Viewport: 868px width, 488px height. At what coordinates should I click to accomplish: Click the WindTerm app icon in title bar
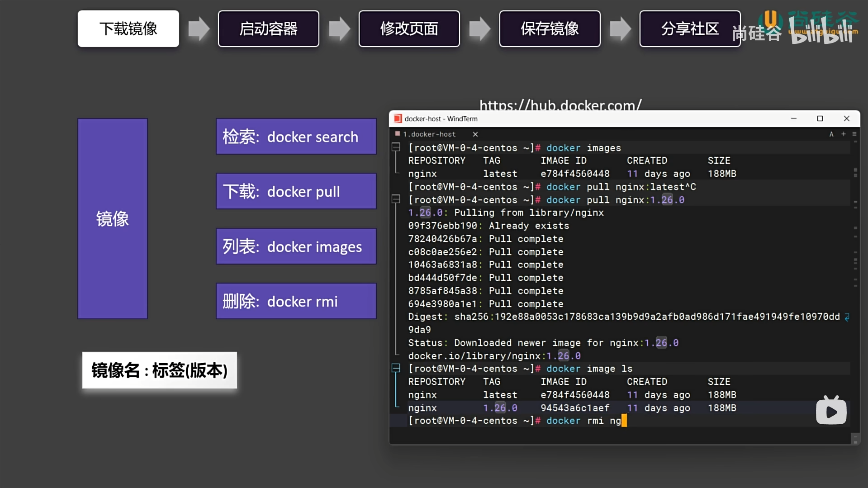coord(398,118)
